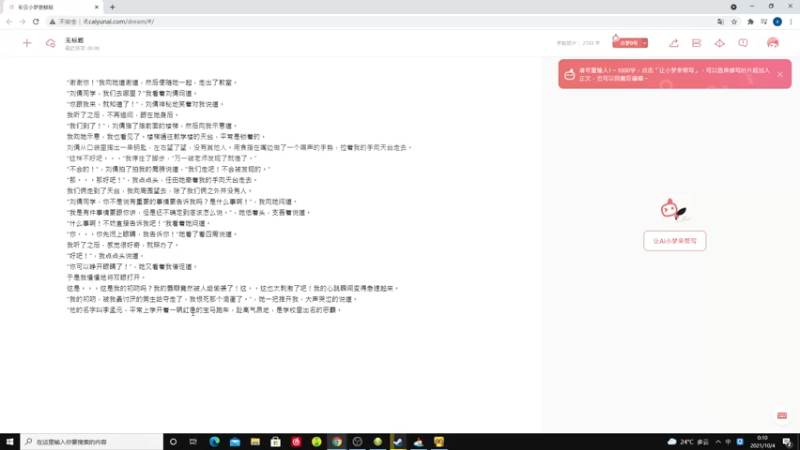Close the 彩云小梦 browser tab
This screenshot has height=450, width=800.
(96, 7)
